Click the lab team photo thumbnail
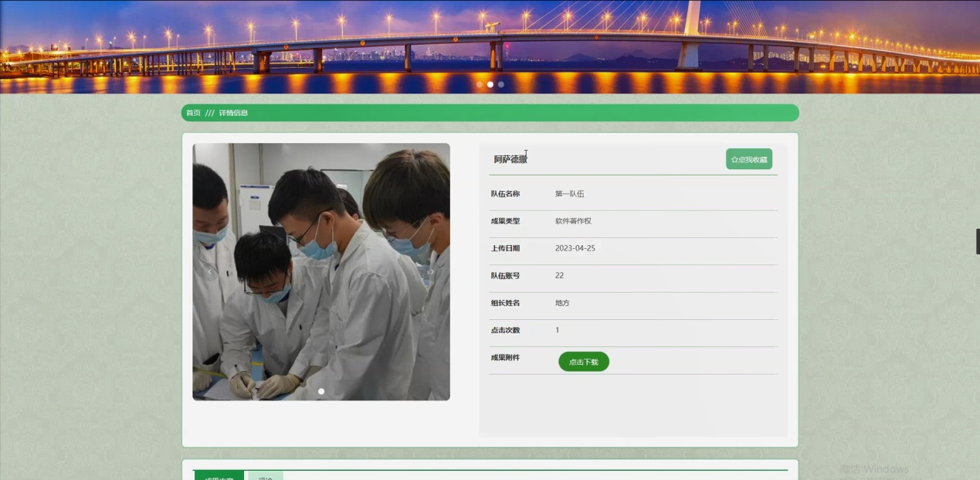Screen dimensions: 980x480 [320, 271]
